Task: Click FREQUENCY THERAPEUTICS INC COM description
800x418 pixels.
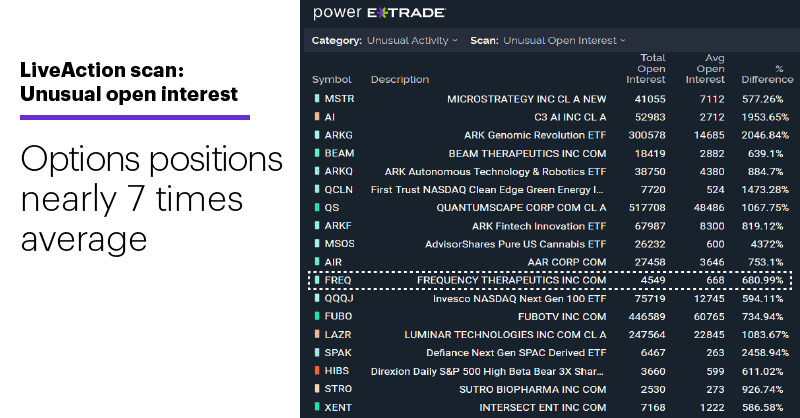Action: [511, 280]
